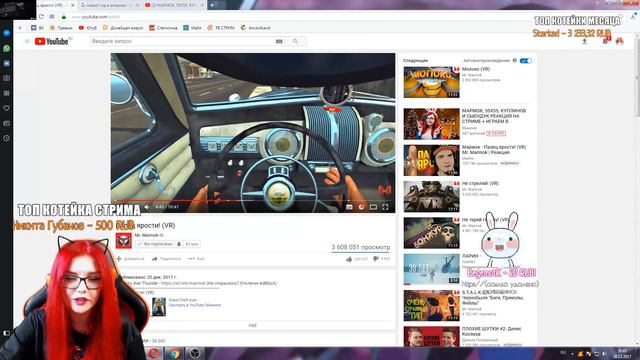Viewport: 640px width, 360px height.
Task: Open the 'РЕ СТРИМ' bookmark
Action: (x=221, y=28)
